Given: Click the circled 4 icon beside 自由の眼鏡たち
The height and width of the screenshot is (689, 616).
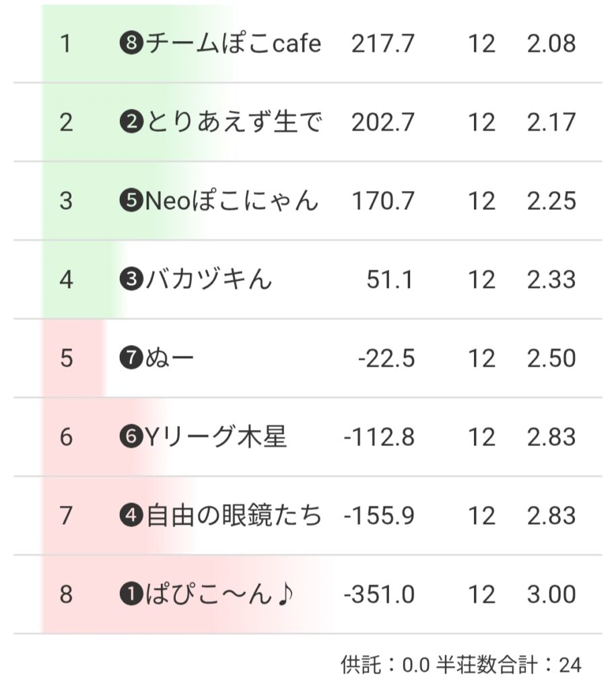Looking at the screenshot, I should pyautogui.click(x=131, y=516).
